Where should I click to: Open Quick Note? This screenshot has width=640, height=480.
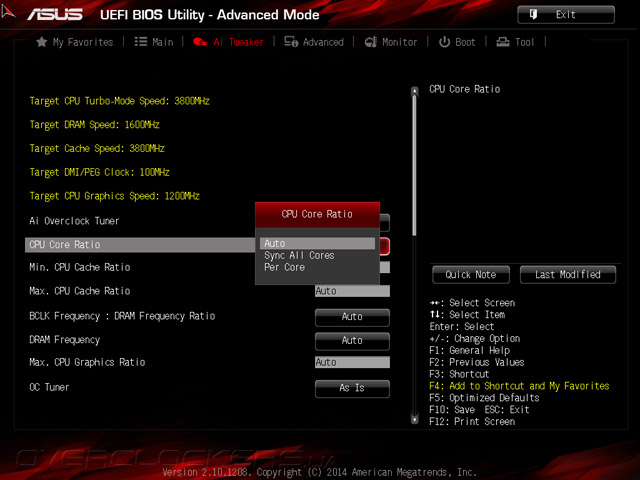(x=471, y=275)
